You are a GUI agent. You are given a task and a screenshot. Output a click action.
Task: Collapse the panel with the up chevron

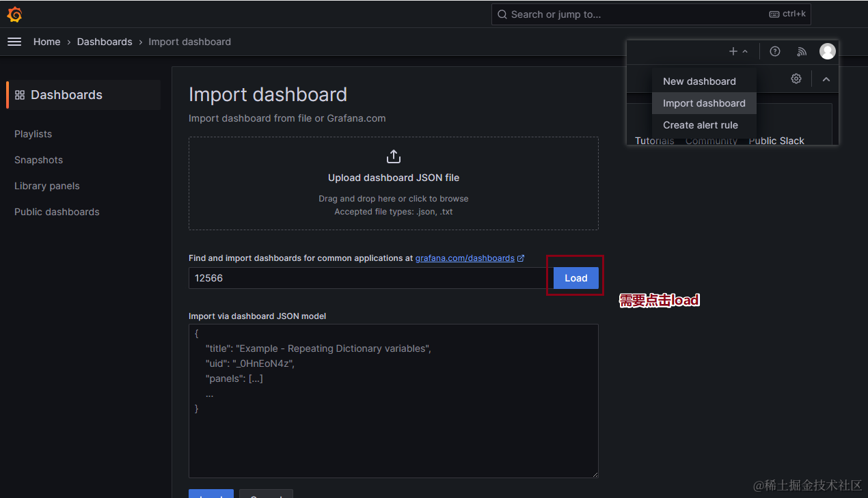pyautogui.click(x=826, y=79)
